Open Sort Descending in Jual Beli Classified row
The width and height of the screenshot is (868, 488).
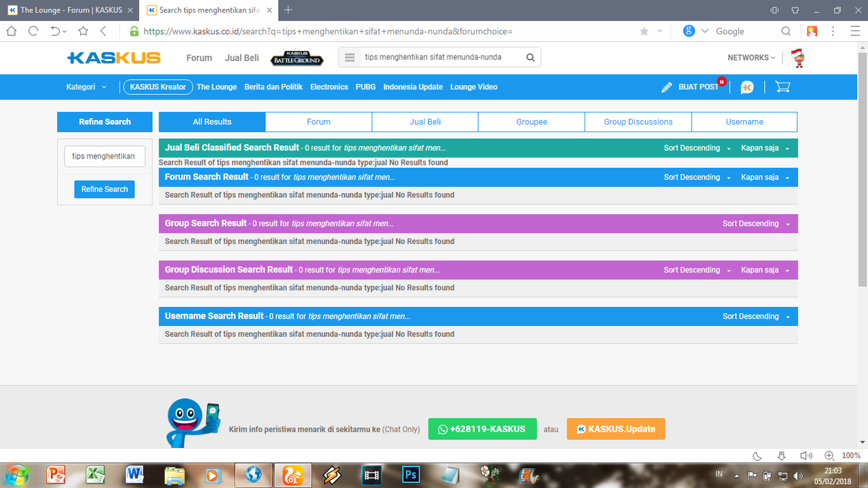[x=697, y=148]
